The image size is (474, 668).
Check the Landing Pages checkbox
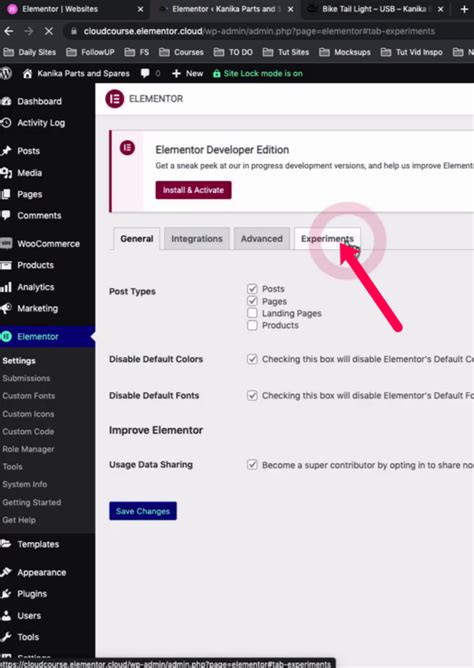(x=252, y=313)
